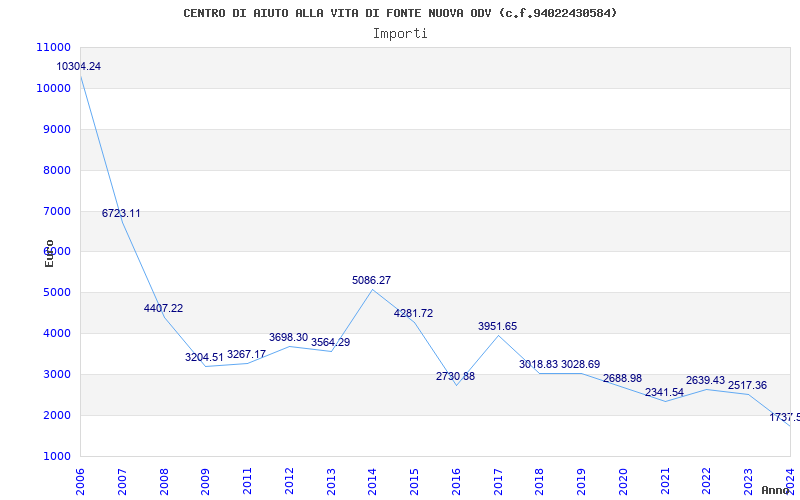Screen dimensions: 800x500
Task: Click the data value 2688.98
Action: [x=622, y=378]
